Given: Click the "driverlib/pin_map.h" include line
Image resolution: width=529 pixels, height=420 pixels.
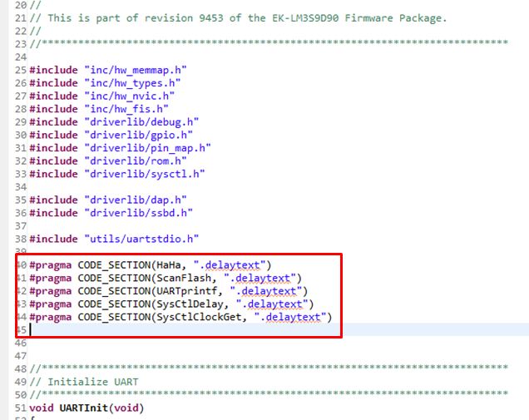Looking at the screenshot, I should click(x=120, y=148).
